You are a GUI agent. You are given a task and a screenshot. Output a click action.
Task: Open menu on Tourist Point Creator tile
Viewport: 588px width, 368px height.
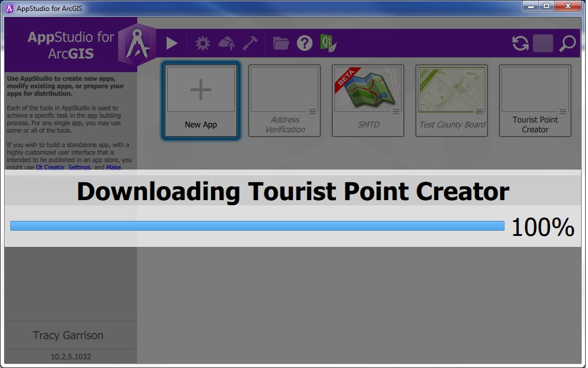[563, 111]
